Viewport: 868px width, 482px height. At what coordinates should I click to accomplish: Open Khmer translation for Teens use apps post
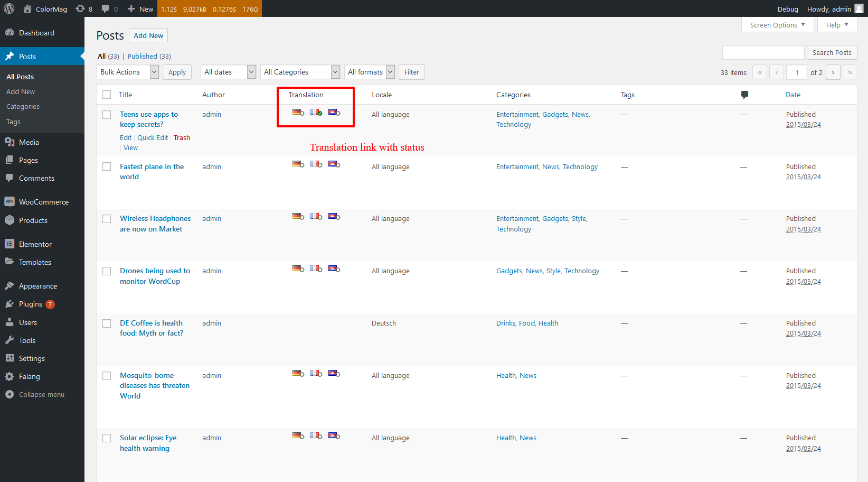click(x=334, y=112)
